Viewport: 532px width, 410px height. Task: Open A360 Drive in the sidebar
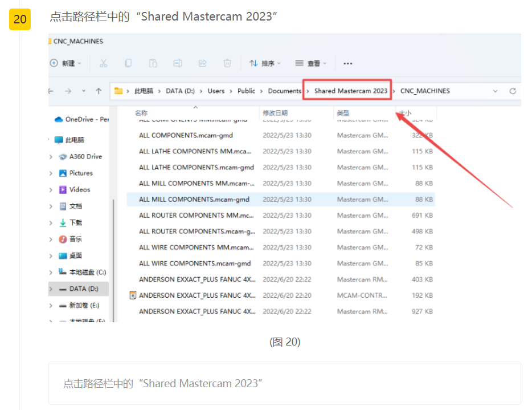point(80,157)
